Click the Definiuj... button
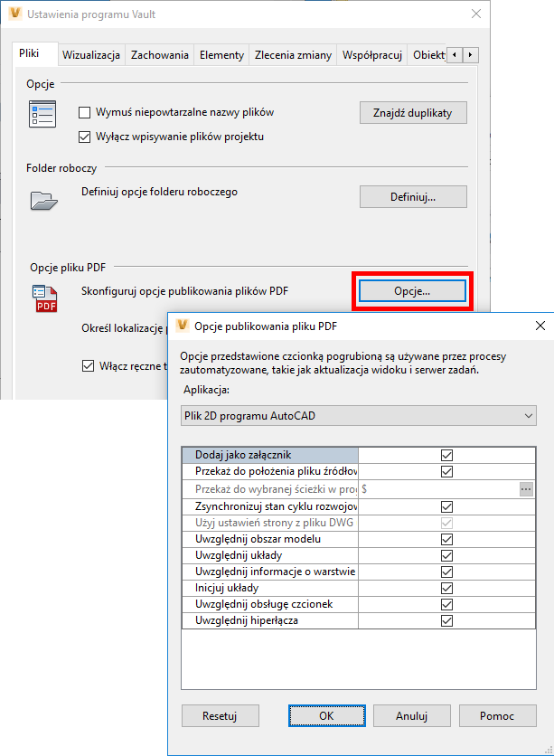The image size is (554, 756). [x=413, y=197]
